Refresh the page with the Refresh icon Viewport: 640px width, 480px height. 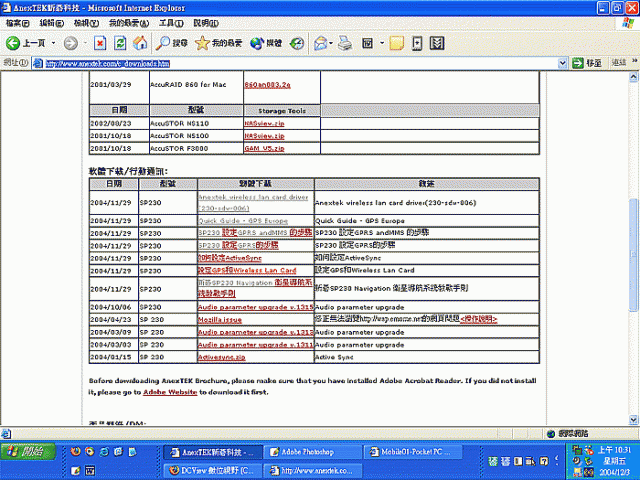tap(120, 43)
